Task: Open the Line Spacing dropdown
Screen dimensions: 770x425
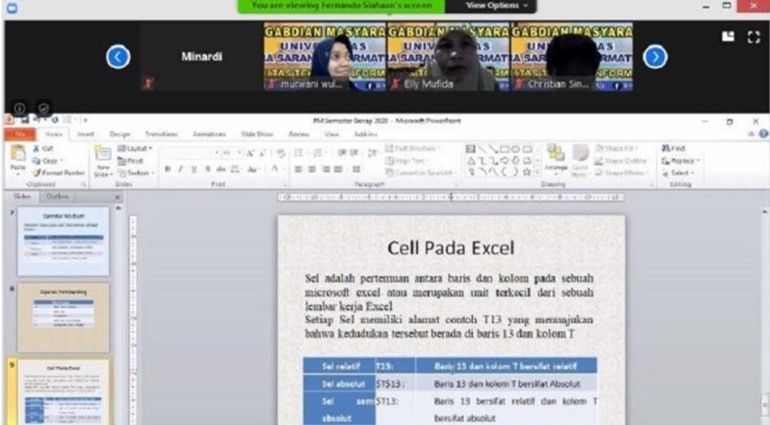Action: (x=373, y=153)
